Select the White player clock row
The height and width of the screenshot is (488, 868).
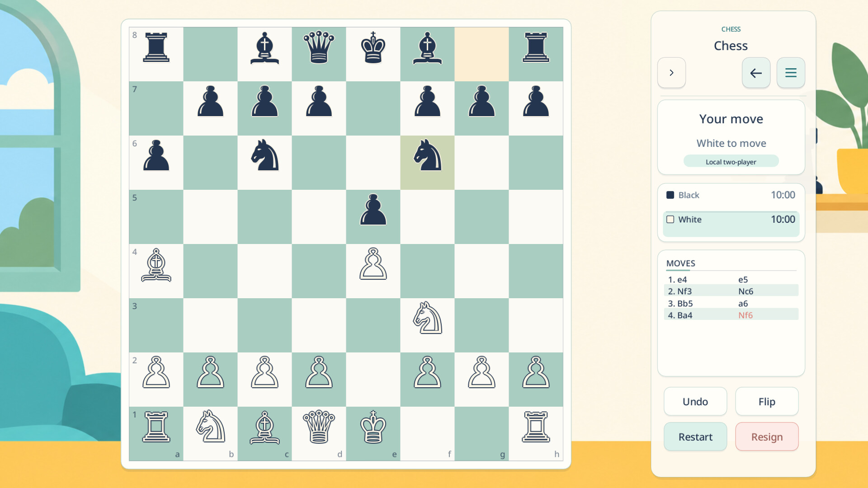(x=731, y=223)
